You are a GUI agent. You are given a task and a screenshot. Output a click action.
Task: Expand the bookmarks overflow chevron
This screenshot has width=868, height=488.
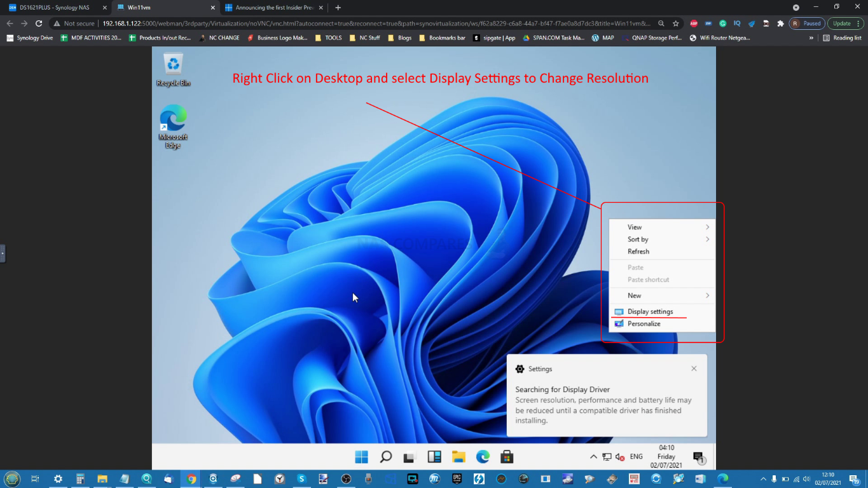811,37
